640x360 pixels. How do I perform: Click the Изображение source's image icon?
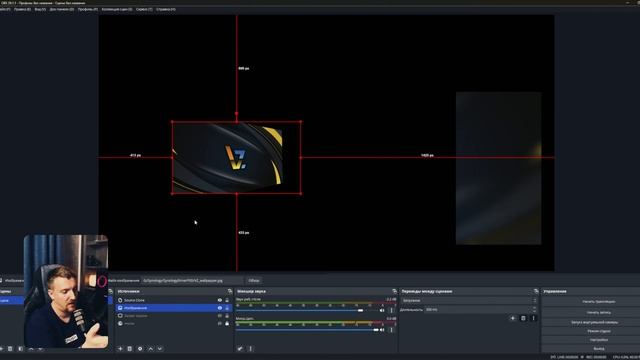pyautogui.click(x=120, y=308)
